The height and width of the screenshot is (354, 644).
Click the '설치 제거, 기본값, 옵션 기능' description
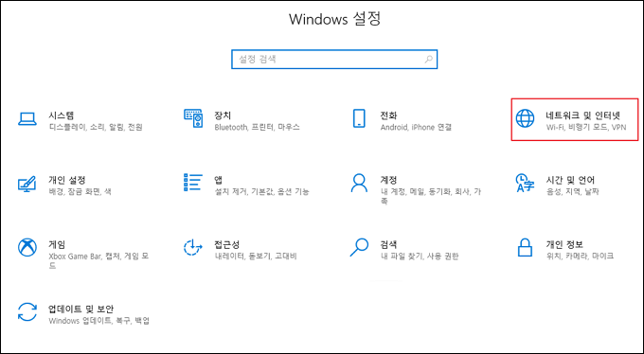[261, 191]
